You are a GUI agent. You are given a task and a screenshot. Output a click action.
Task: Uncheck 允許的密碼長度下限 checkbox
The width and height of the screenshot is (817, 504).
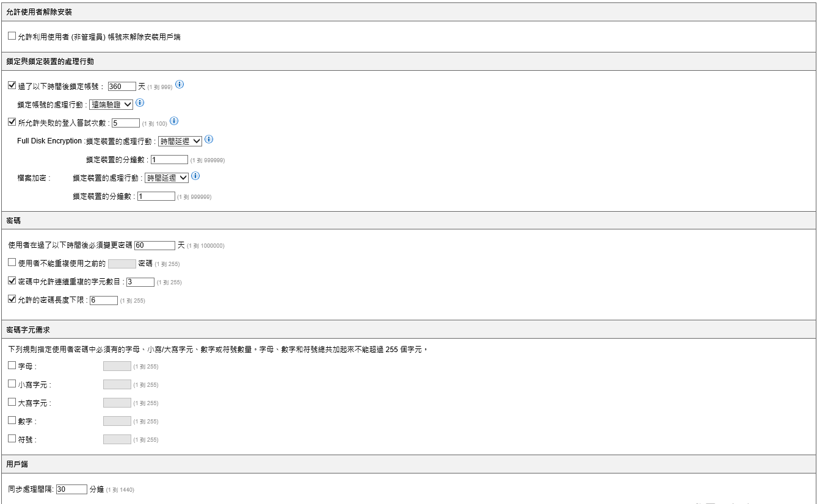(12, 300)
